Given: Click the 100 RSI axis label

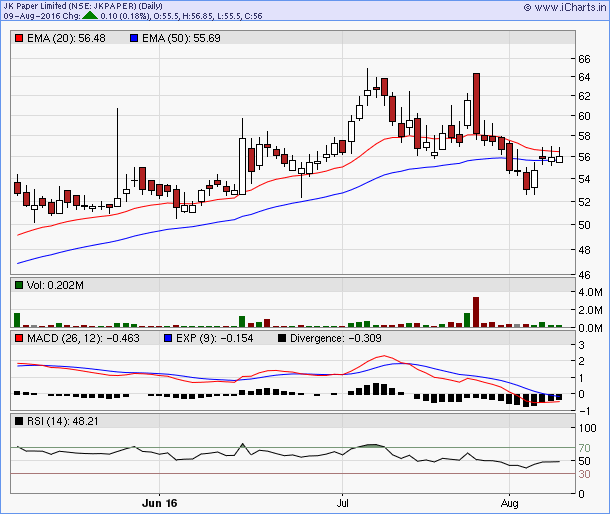Looking at the screenshot, I should click(x=587, y=428).
